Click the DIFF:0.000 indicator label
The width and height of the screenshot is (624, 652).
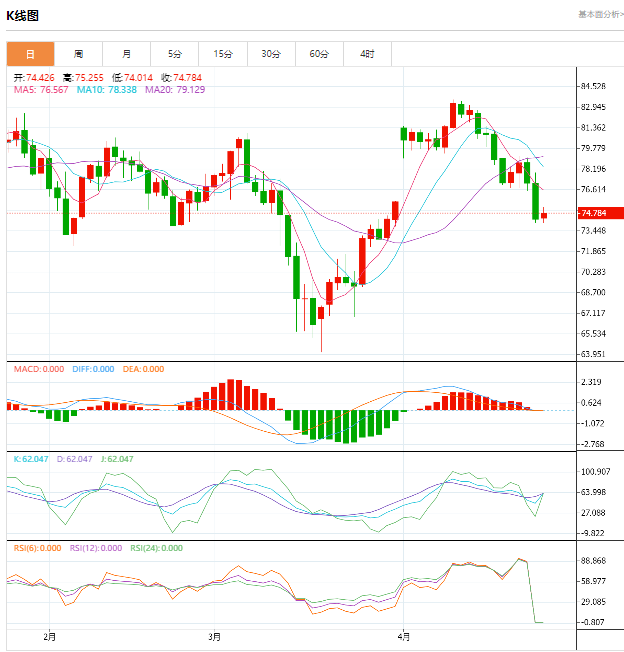[x=93, y=369]
